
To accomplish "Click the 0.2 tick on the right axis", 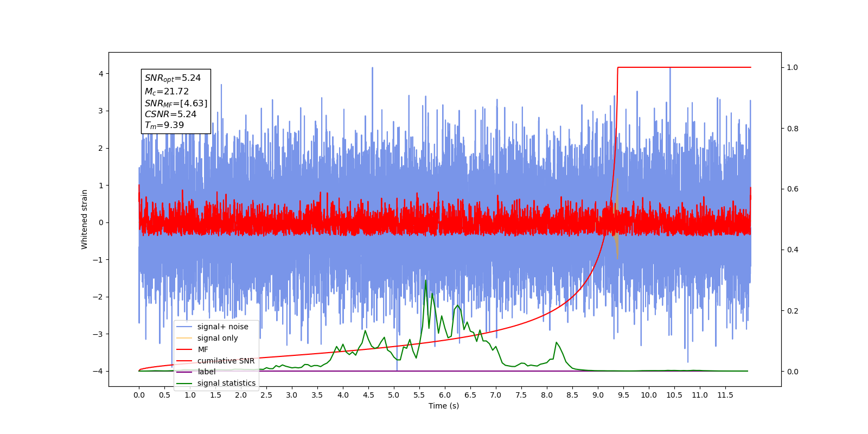I will coord(792,311).
